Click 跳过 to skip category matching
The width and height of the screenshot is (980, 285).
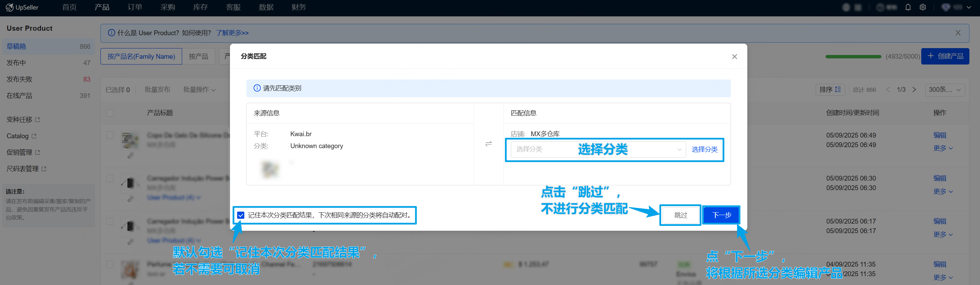(x=680, y=215)
